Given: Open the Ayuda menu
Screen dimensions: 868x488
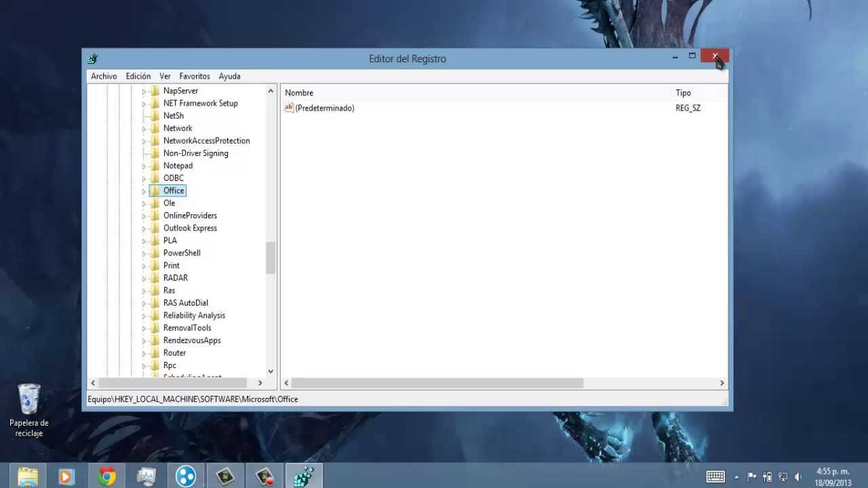Looking at the screenshot, I should 230,77.
